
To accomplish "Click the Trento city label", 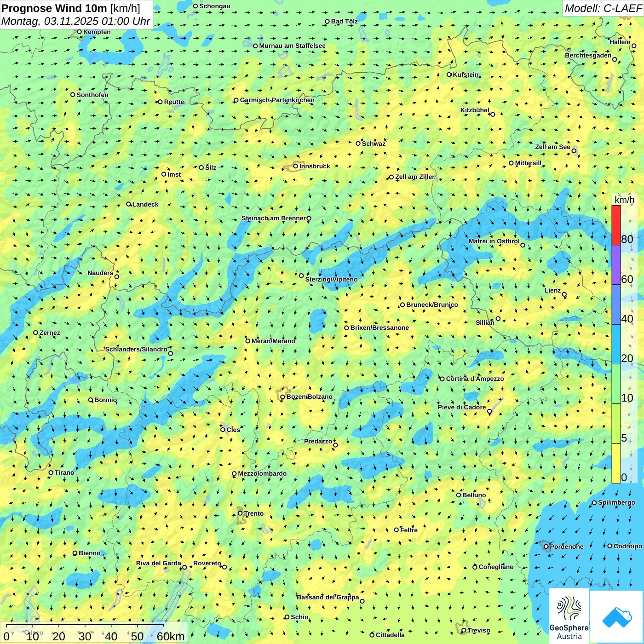I will point(254,513).
